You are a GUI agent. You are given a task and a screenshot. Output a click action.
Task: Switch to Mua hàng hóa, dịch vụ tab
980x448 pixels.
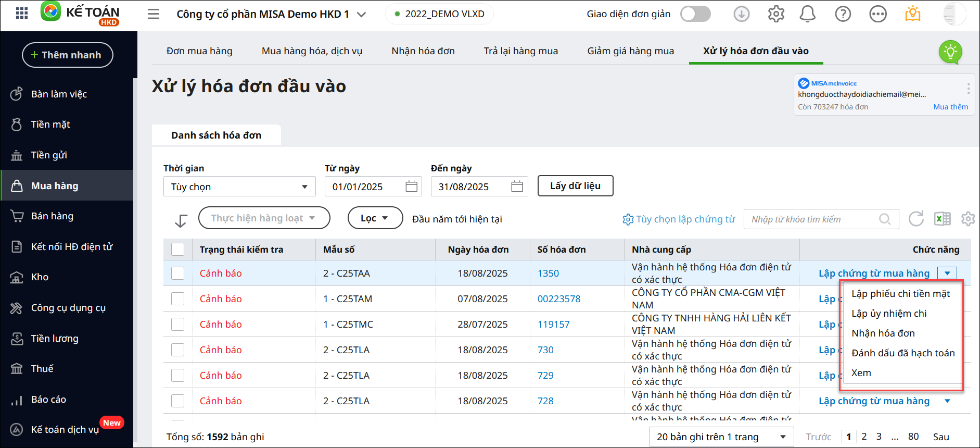pos(312,51)
